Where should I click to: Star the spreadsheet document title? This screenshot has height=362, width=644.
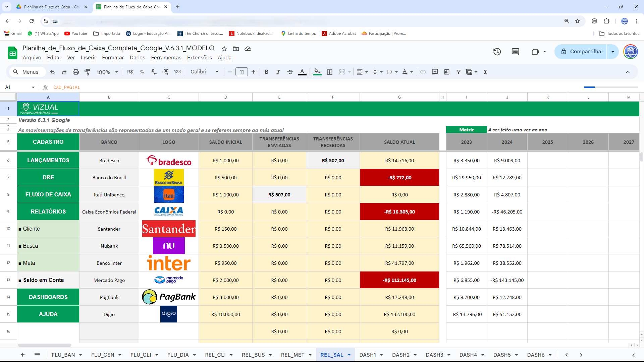tap(224, 49)
